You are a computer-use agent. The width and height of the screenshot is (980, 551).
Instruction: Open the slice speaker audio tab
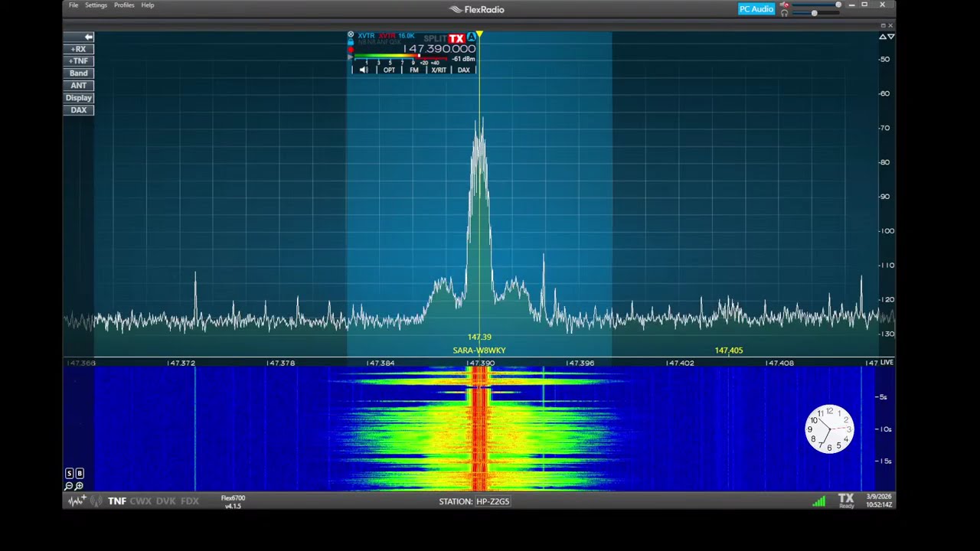pyautogui.click(x=364, y=70)
